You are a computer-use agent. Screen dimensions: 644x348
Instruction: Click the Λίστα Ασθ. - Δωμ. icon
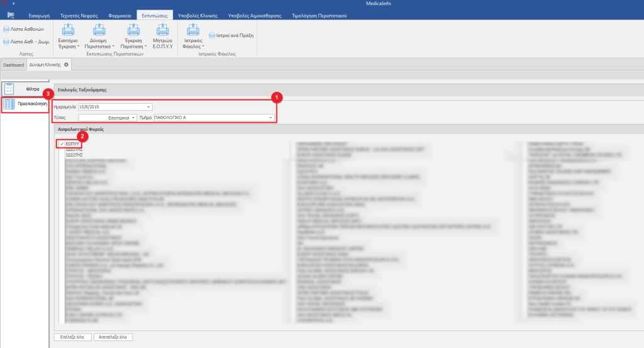pos(6,42)
